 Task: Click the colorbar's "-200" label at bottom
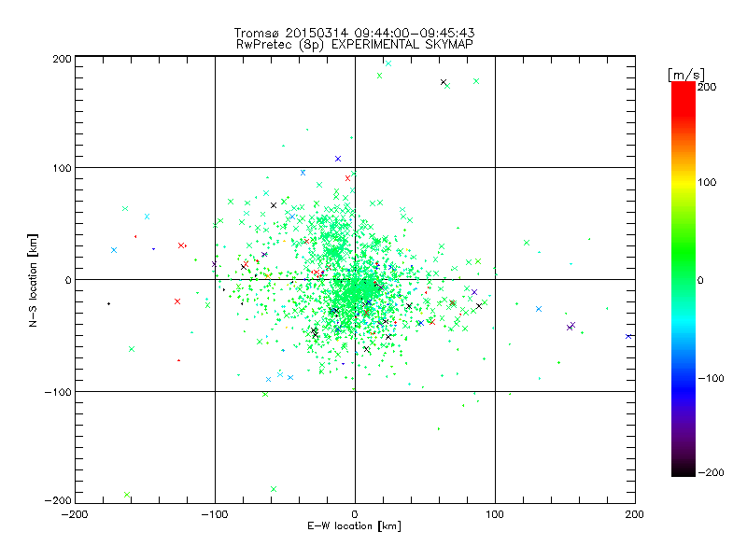[711, 473]
